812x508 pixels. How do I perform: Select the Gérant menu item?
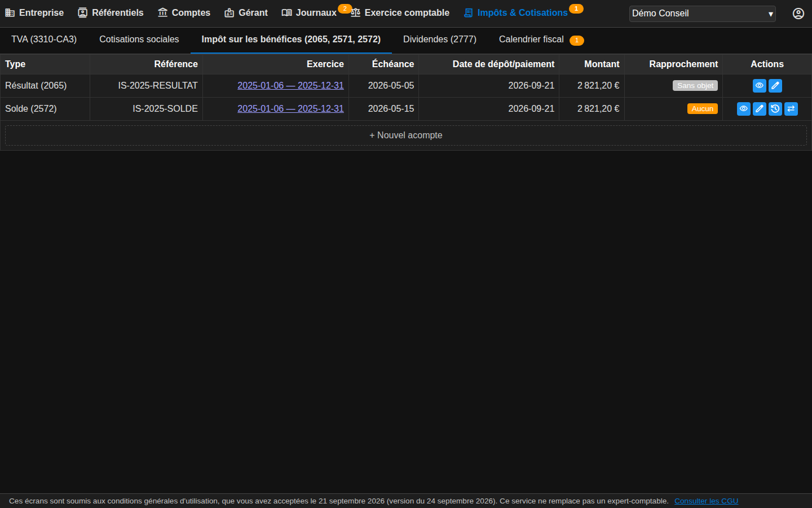pos(246,13)
